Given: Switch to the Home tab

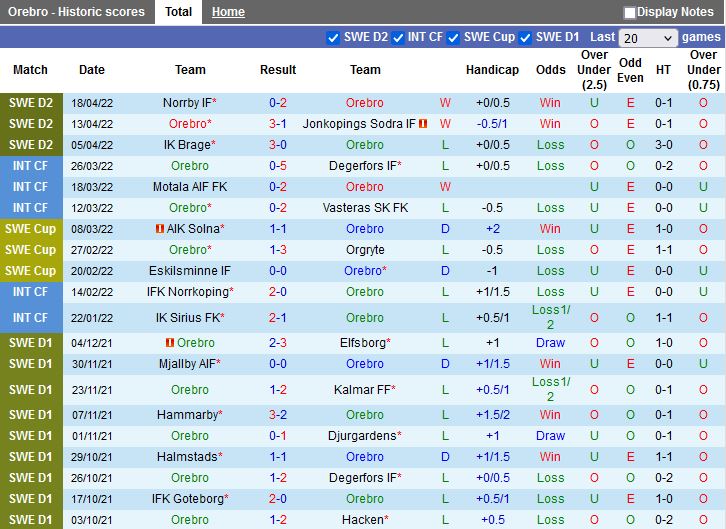Looking at the screenshot, I should [x=228, y=12].
